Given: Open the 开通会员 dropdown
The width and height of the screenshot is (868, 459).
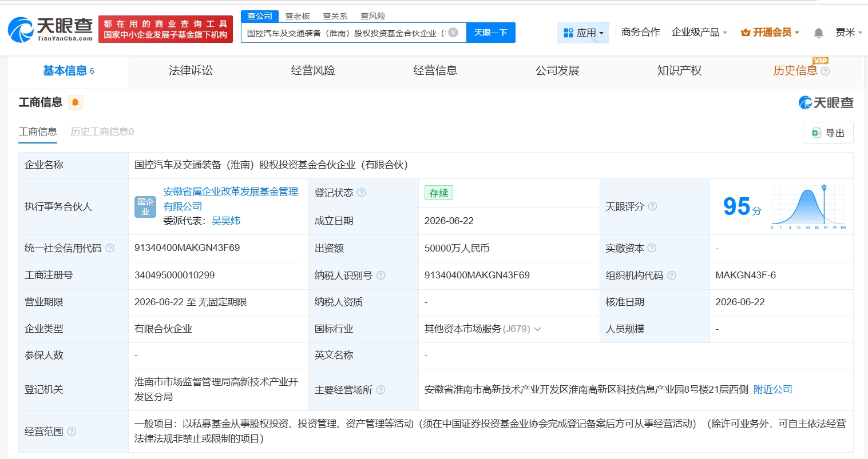Looking at the screenshot, I should [770, 33].
